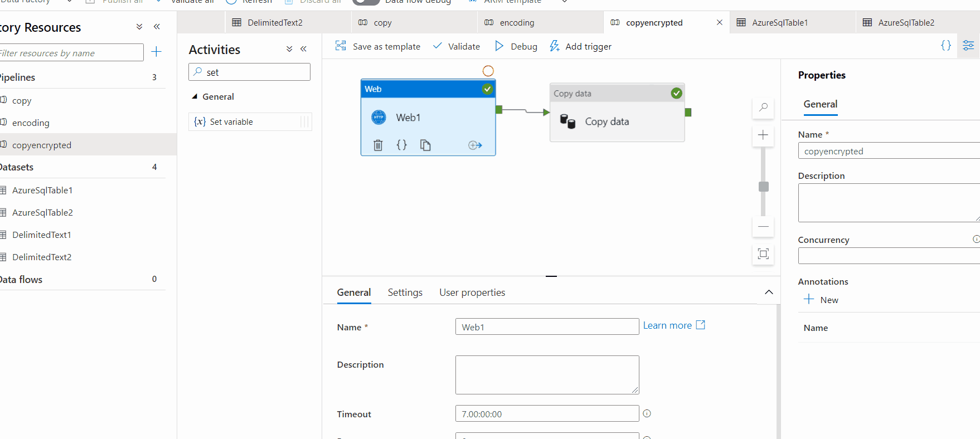Switch to DelimitedText2 tab
980x439 pixels.
click(288, 22)
